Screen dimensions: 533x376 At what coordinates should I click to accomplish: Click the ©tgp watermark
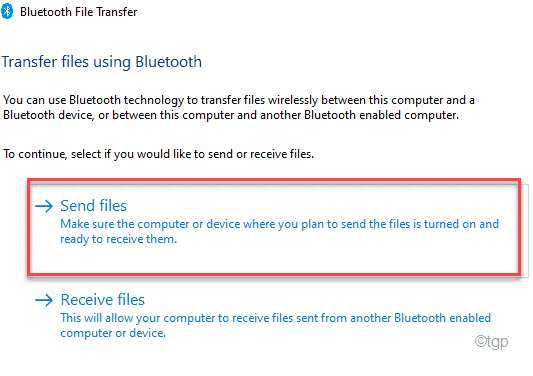[x=491, y=341]
